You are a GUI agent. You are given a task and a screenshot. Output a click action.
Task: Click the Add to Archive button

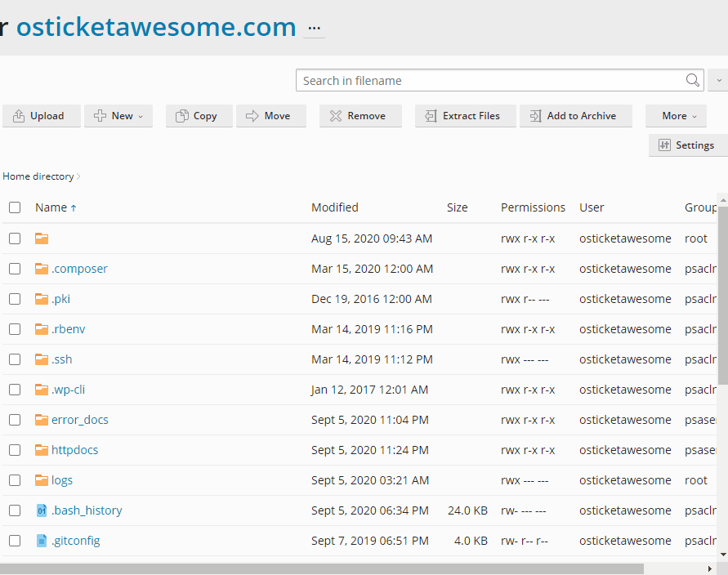coord(576,115)
